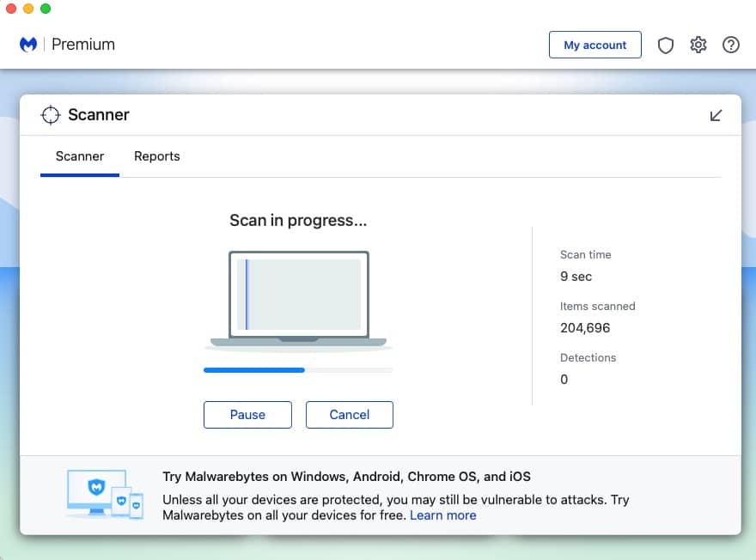Click the '9 sec' scan time value
Viewport: 756px width, 560px height.
576,277
